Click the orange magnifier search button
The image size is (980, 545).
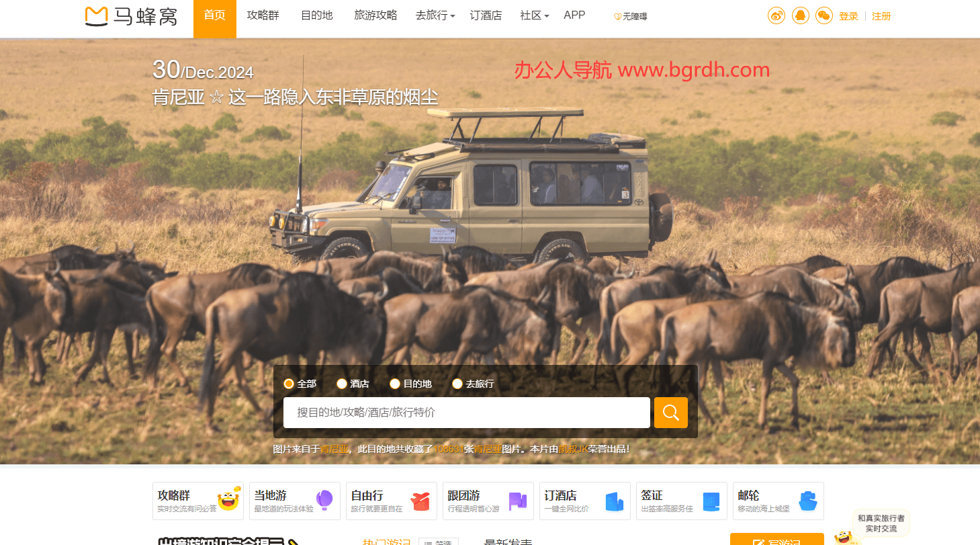(x=670, y=413)
